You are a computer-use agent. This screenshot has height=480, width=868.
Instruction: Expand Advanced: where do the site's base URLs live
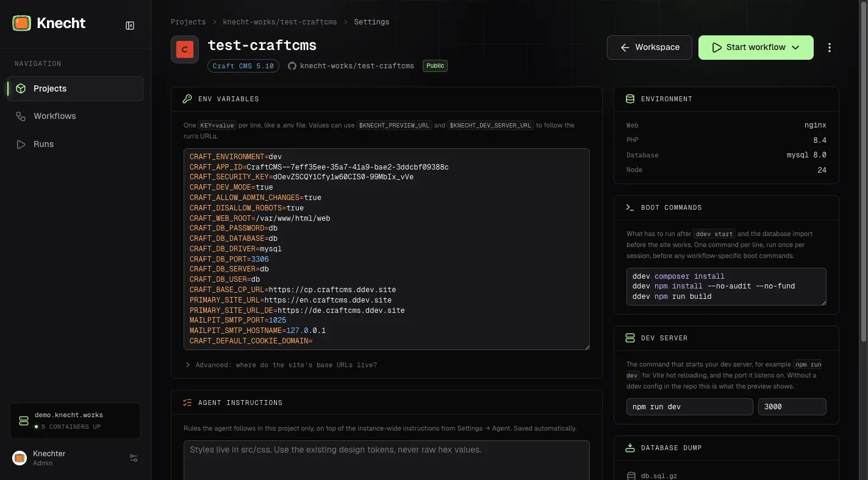click(x=281, y=365)
